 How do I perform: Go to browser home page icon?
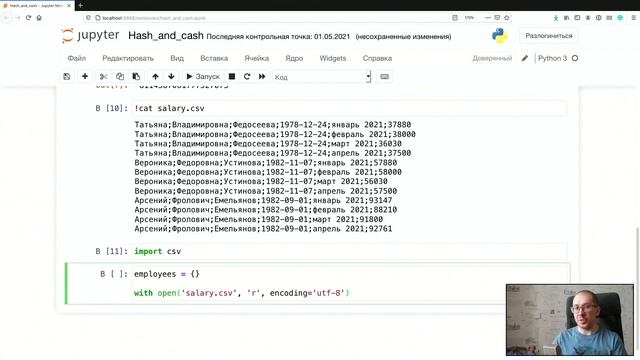(39, 18)
